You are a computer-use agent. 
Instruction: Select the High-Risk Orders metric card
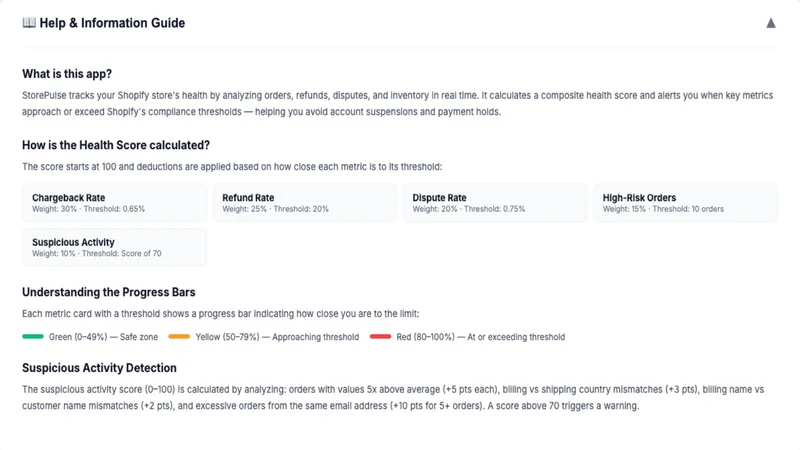[685, 203]
